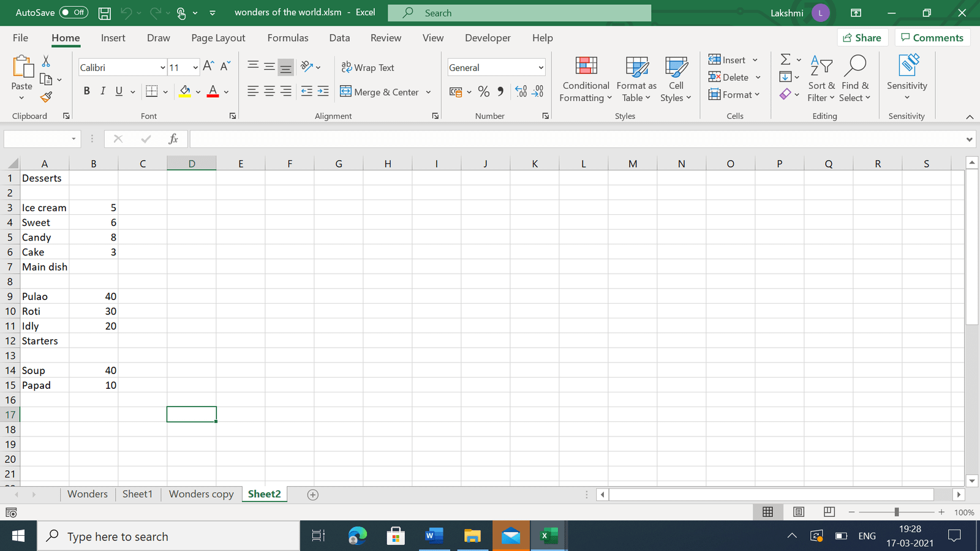Open the Insert ribbon tab

pos(113,38)
